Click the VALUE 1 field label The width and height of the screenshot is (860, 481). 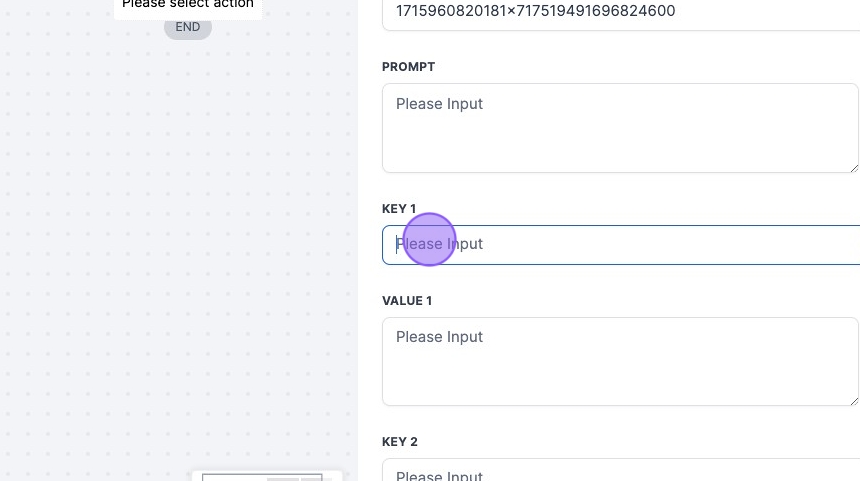pos(407,301)
